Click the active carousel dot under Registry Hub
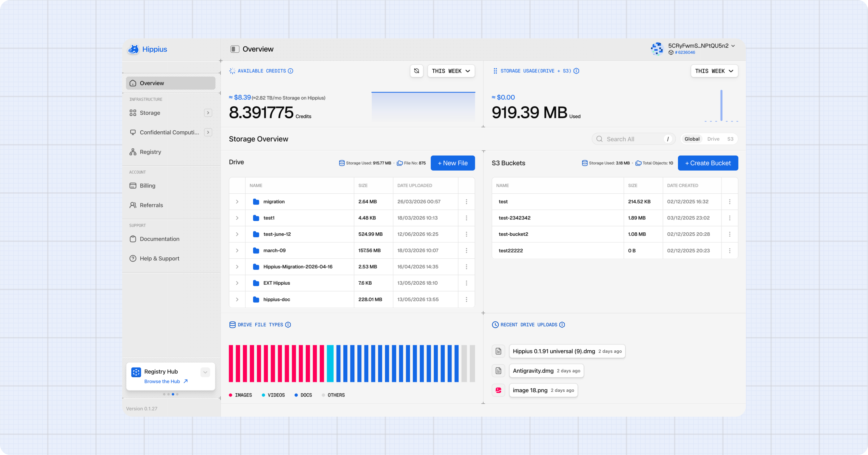The height and width of the screenshot is (455, 868). pyautogui.click(x=173, y=394)
